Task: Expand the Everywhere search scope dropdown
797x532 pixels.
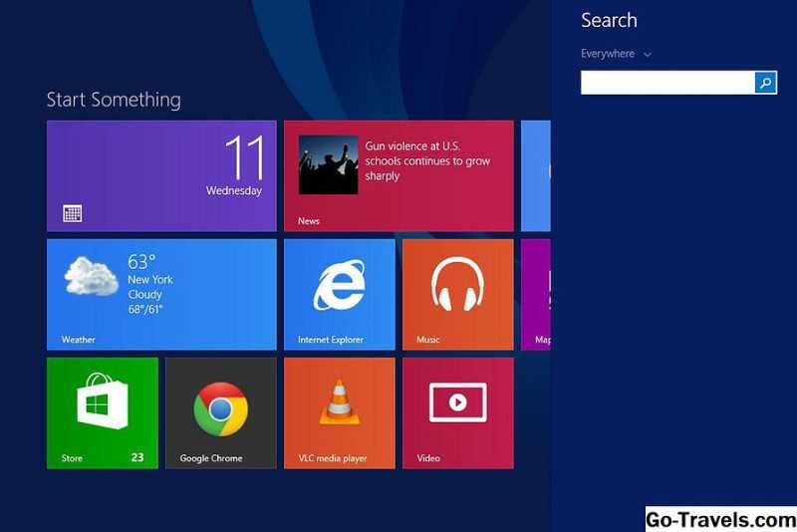Action: 616,54
